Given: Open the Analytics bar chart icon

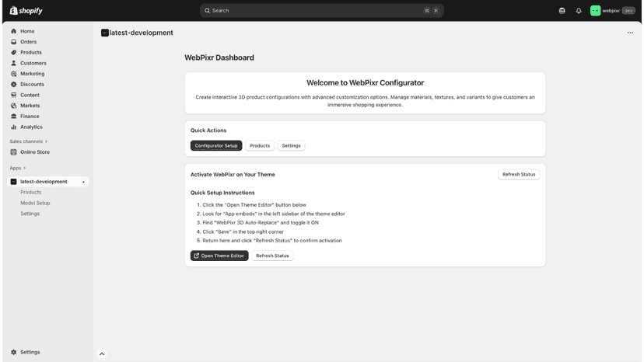Looking at the screenshot, I should [13, 127].
